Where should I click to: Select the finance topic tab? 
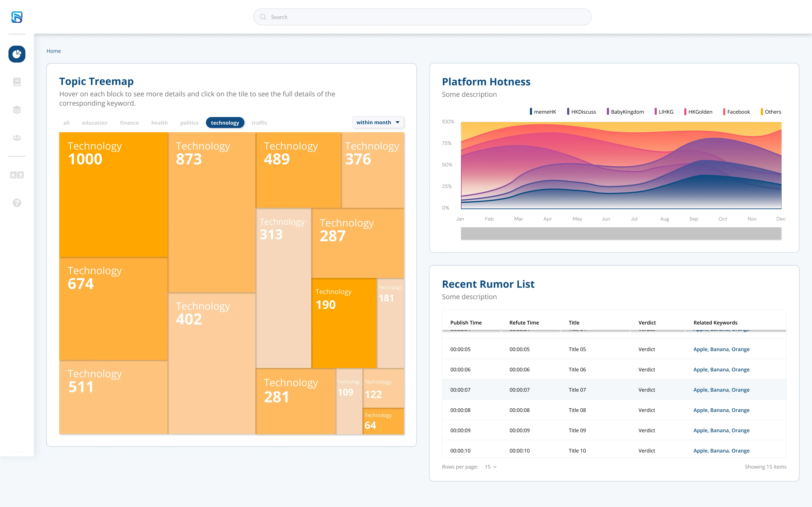point(129,123)
